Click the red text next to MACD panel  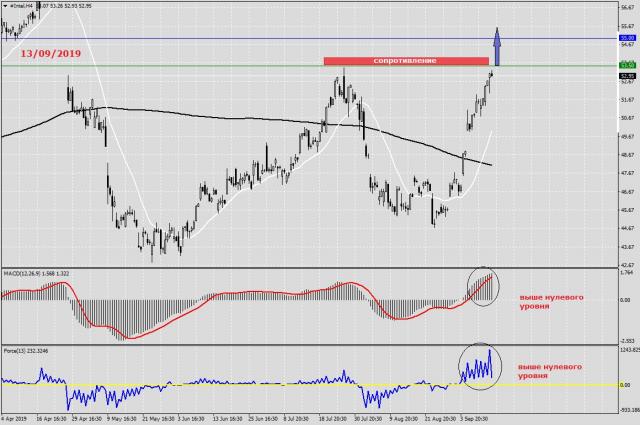point(548,301)
